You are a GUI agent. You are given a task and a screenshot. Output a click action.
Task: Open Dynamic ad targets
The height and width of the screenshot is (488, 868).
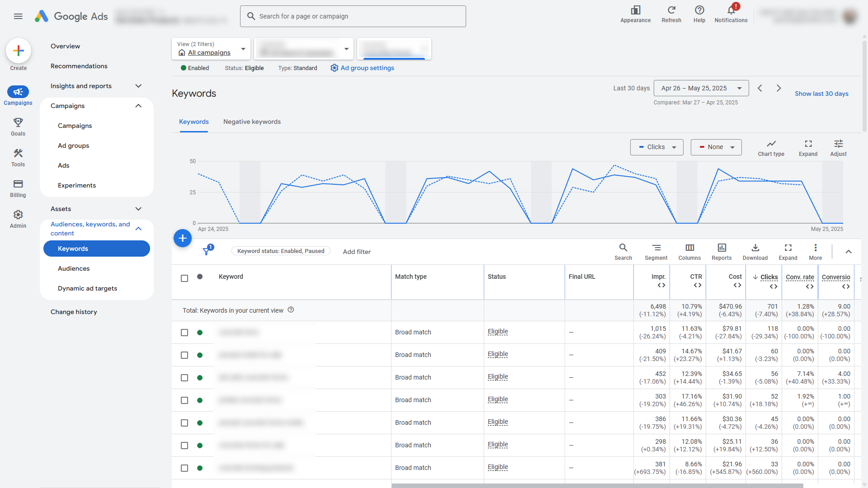87,288
